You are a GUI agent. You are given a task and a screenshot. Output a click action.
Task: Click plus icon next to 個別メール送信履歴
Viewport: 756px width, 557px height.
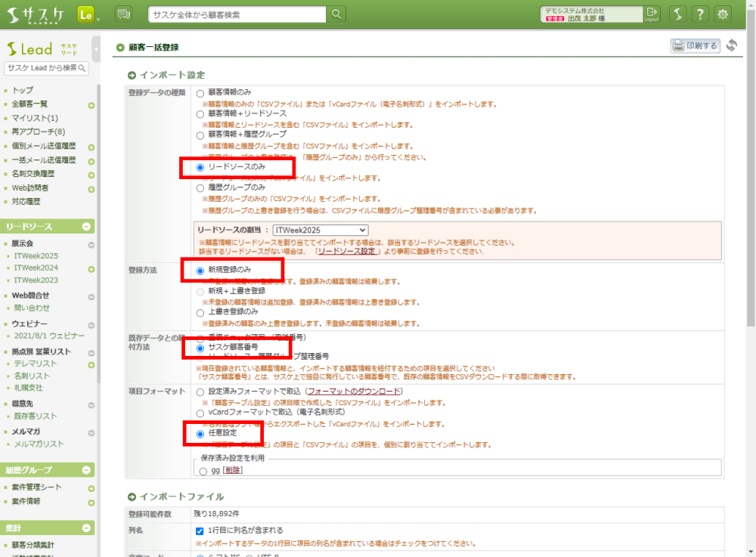[x=91, y=147]
